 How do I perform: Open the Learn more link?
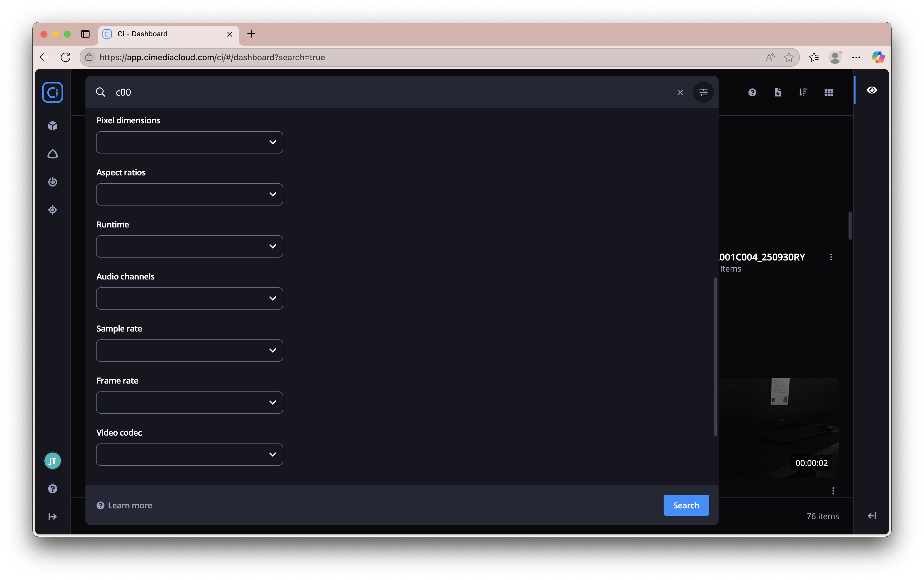point(124,505)
